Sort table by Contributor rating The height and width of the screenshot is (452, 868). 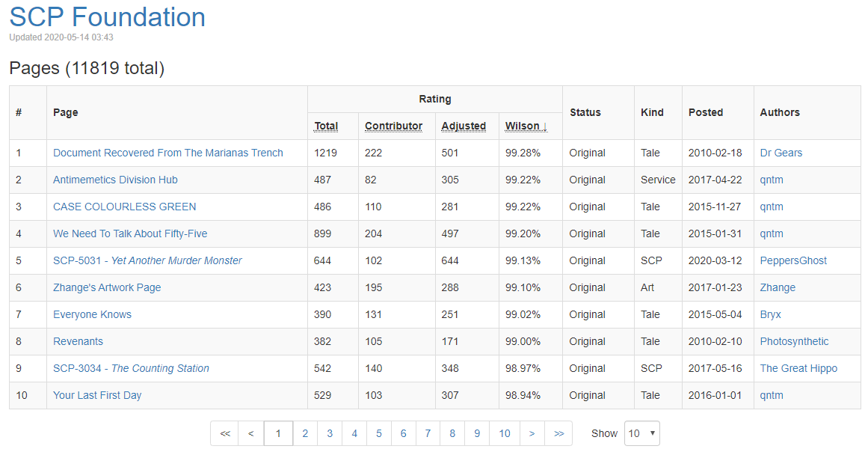[x=393, y=126]
